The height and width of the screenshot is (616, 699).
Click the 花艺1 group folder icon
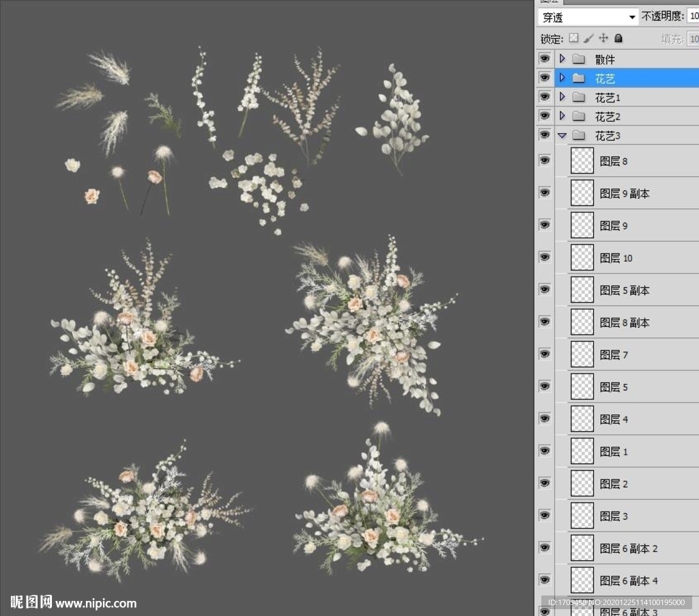[x=579, y=98]
